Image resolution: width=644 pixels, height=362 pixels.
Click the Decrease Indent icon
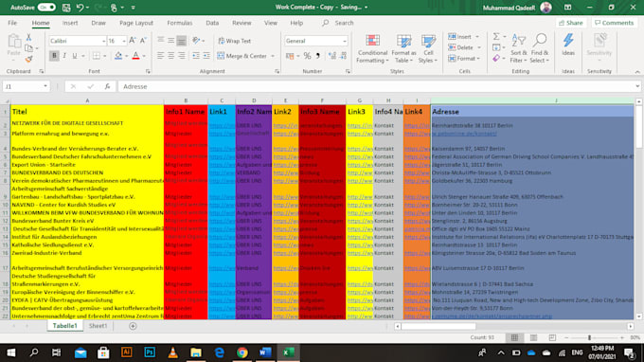tap(196, 56)
